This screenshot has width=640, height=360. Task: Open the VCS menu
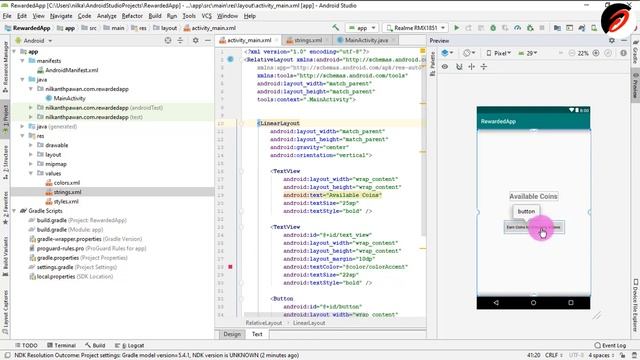[x=207, y=16]
